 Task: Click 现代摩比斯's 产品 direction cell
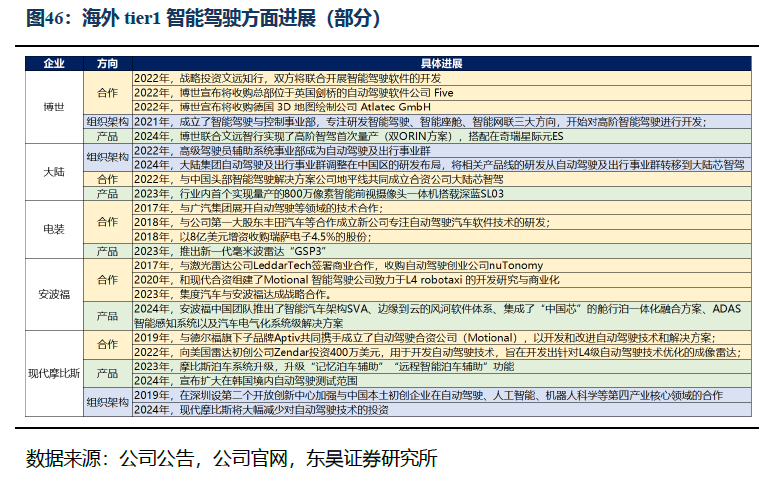pos(108,373)
